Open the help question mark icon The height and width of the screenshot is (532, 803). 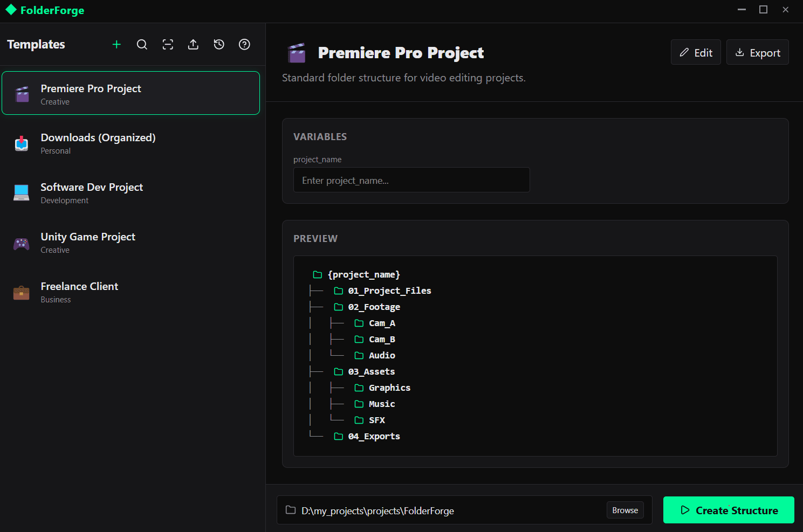click(x=244, y=45)
